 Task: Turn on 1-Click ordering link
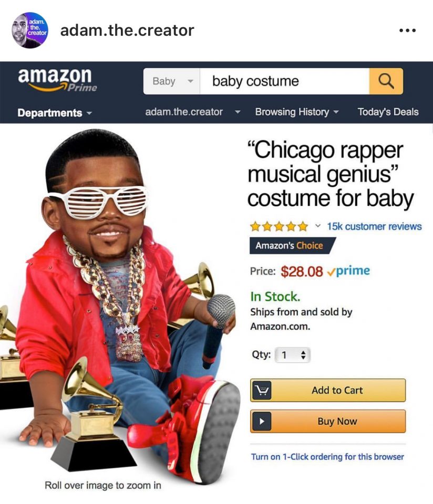pyautogui.click(x=327, y=457)
